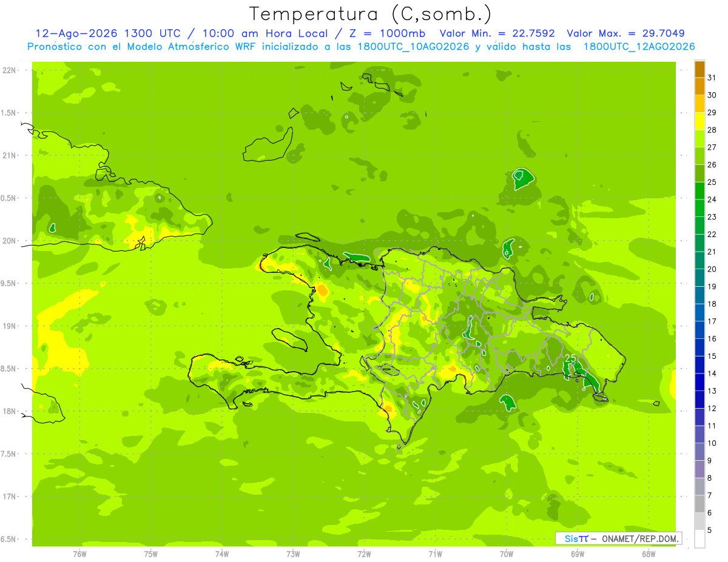
Task: Click the legend scale value "20"
Action: tap(712, 269)
